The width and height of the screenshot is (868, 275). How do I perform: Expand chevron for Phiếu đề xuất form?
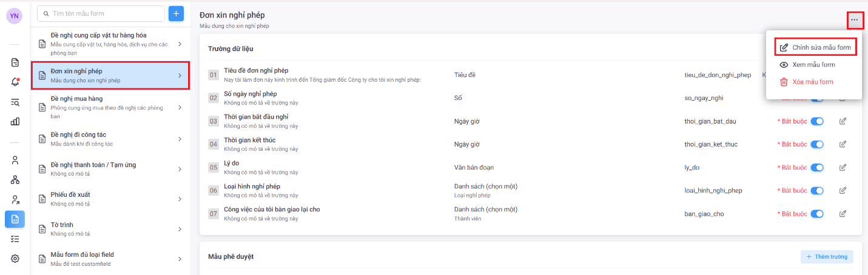pyautogui.click(x=180, y=199)
